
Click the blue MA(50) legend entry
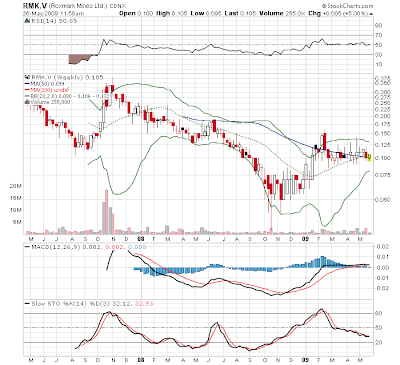point(45,83)
